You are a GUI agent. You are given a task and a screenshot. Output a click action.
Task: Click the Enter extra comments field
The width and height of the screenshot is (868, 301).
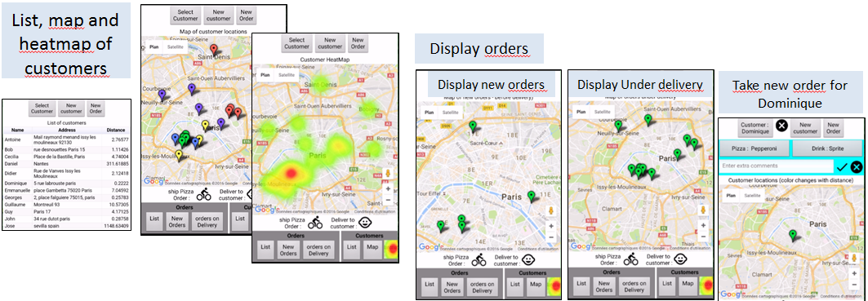pyautogui.click(x=776, y=166)
